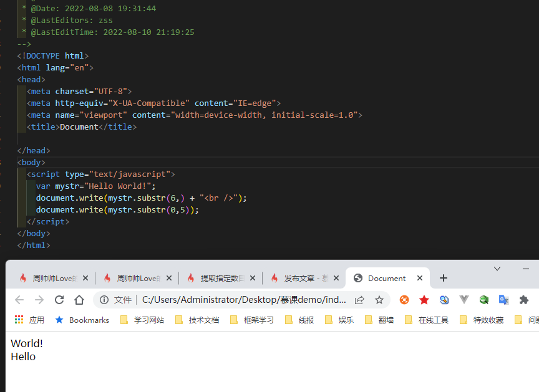Click the closing </script> tag line
Image resolution: width=539 pixels, height=392 pixels.
point(48,222)
